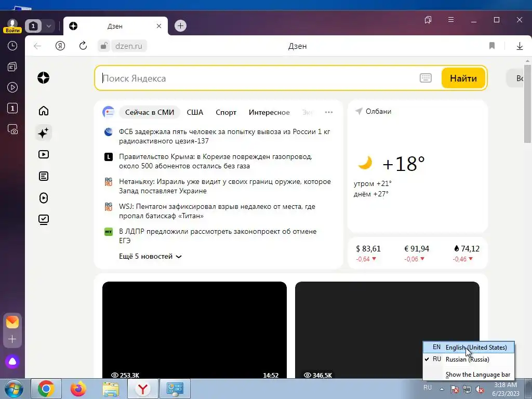Focus the Поиск Яндекса search field
The height and width of the screenshot is (399, 532).
point(260,78)
